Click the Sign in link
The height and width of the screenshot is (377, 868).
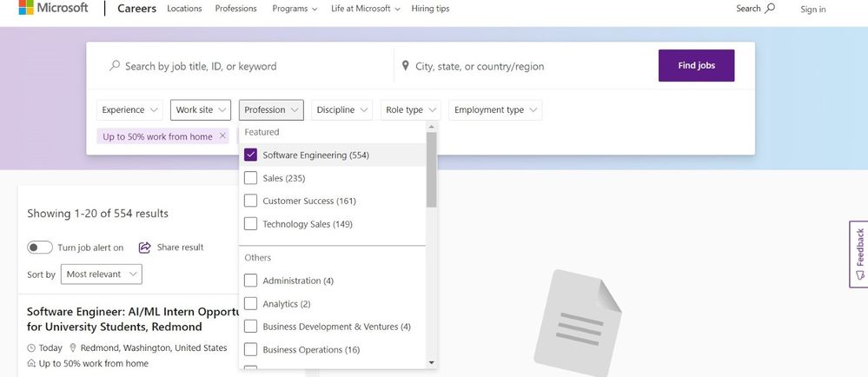(x=812, y=9)
